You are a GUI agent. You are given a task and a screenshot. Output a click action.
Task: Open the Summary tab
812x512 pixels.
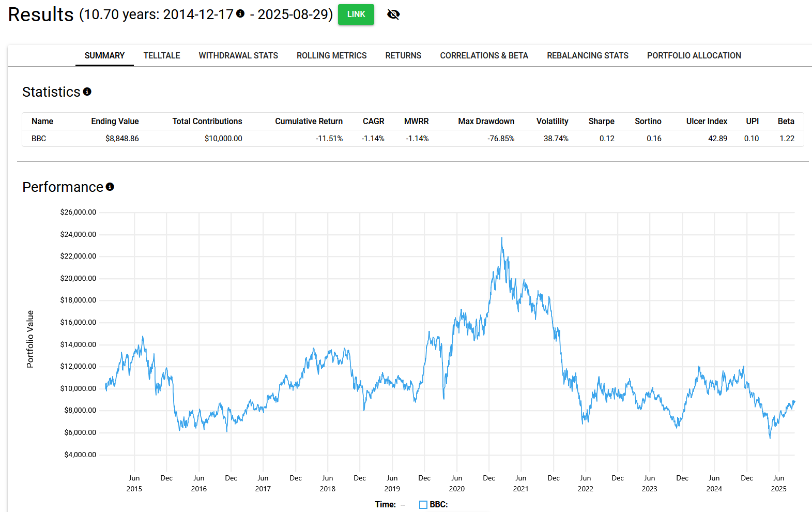point(104,55)
